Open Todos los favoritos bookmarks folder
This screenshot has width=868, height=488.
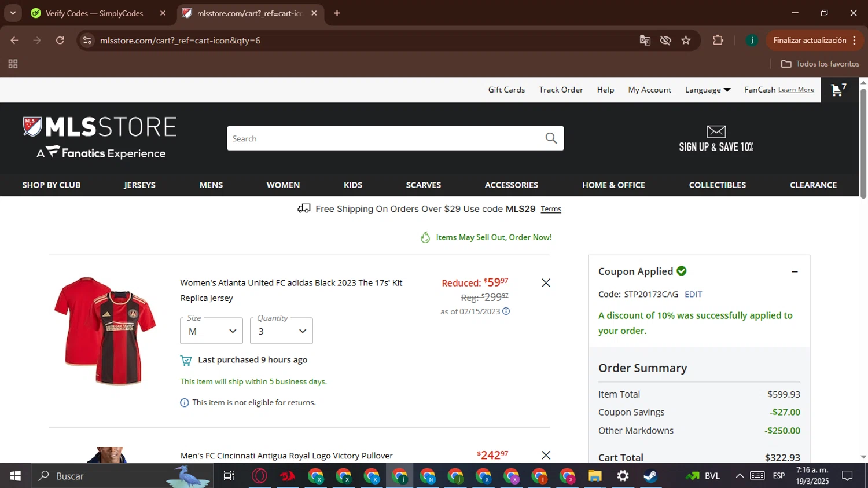pos(820,64)
